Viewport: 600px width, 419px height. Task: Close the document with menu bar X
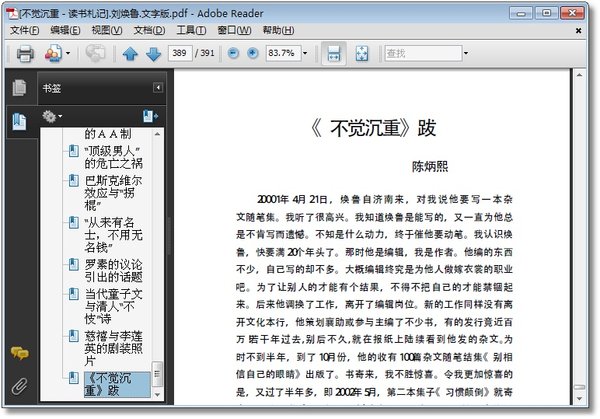579,31
